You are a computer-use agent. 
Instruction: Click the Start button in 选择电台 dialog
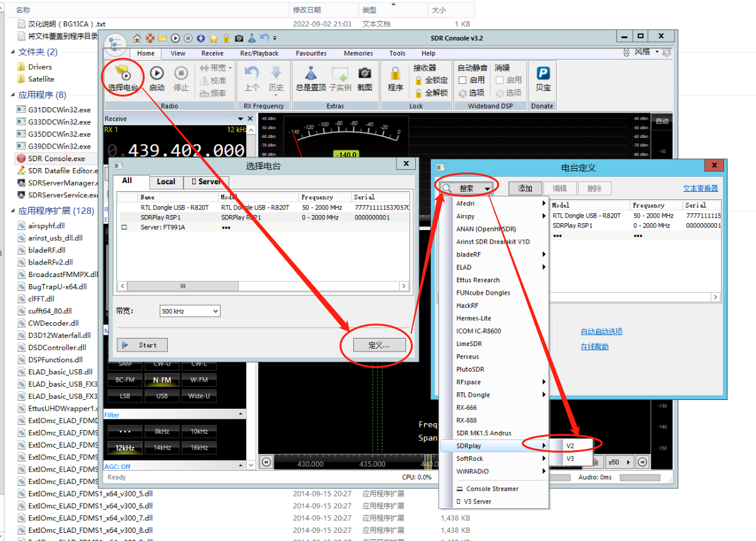point(142,345)
